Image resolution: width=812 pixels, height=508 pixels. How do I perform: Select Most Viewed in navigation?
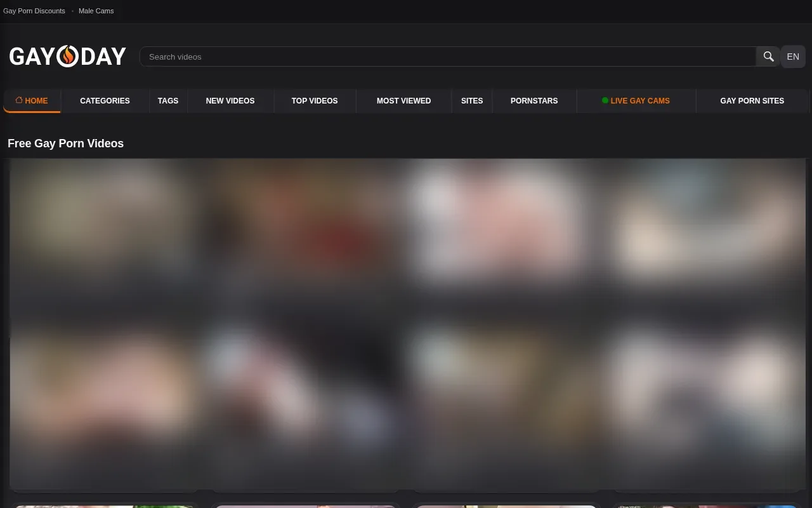point(403,100)
